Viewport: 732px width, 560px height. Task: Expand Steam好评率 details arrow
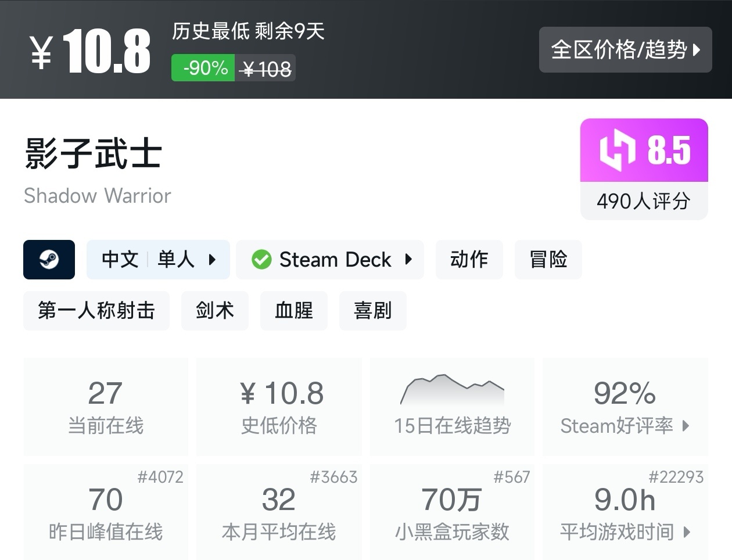(686, 426)
